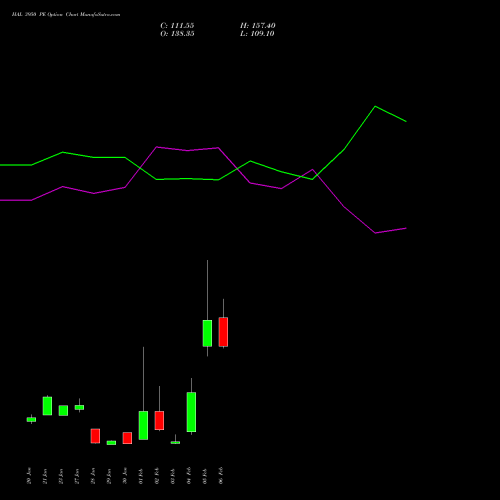
Task: Select the 06 Feb date label
Action: pos(221,476)
